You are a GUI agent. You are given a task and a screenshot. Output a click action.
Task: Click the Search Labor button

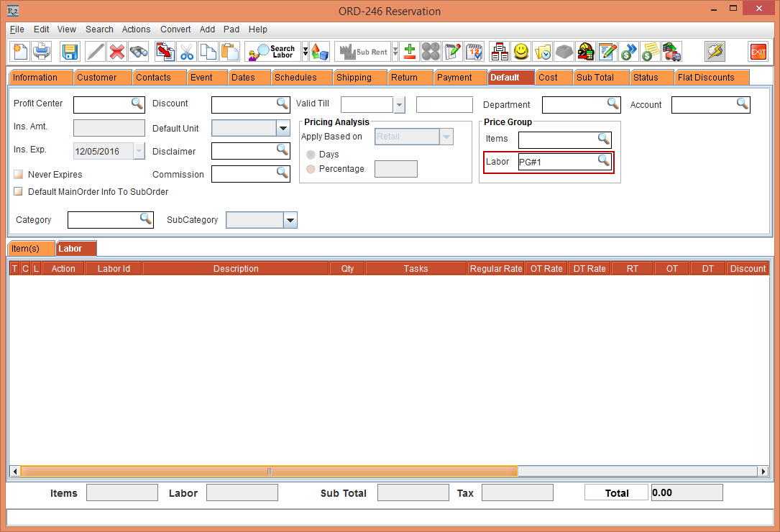pyautogui.click(x=272, y=52)
